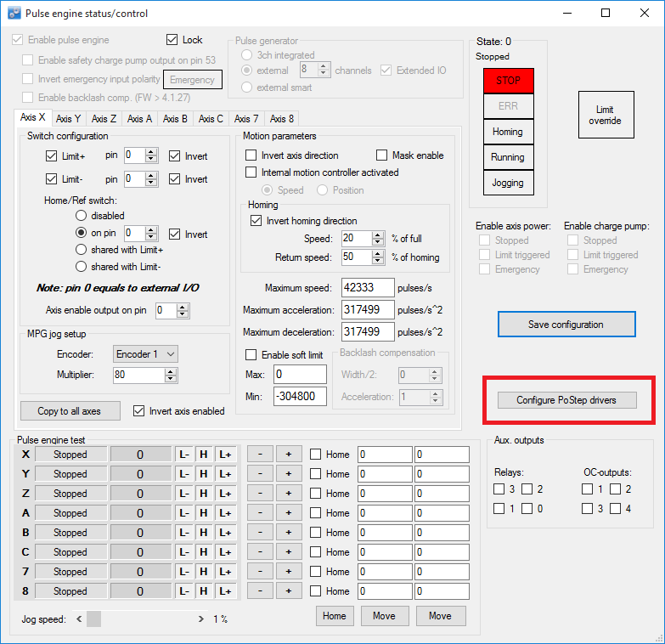Toggle Invert for Home switch on pin
The image size is (665, 644).
coord(174,234)
